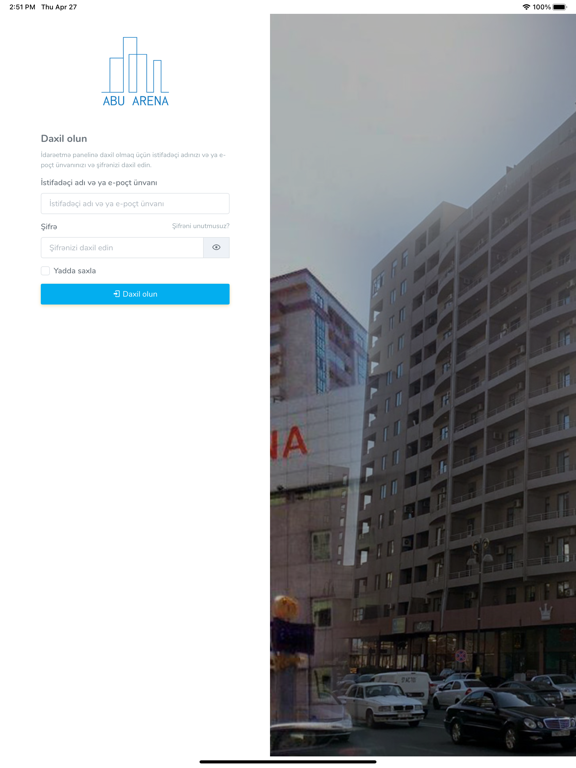Click the login arrow icon inside button
This screenshot has width=576, height=768.
(117, 294)
